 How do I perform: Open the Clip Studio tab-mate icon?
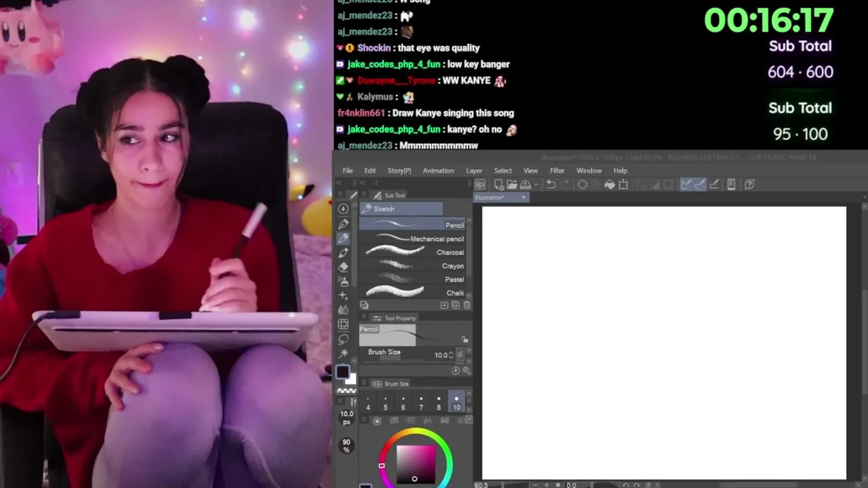(731, 184)
